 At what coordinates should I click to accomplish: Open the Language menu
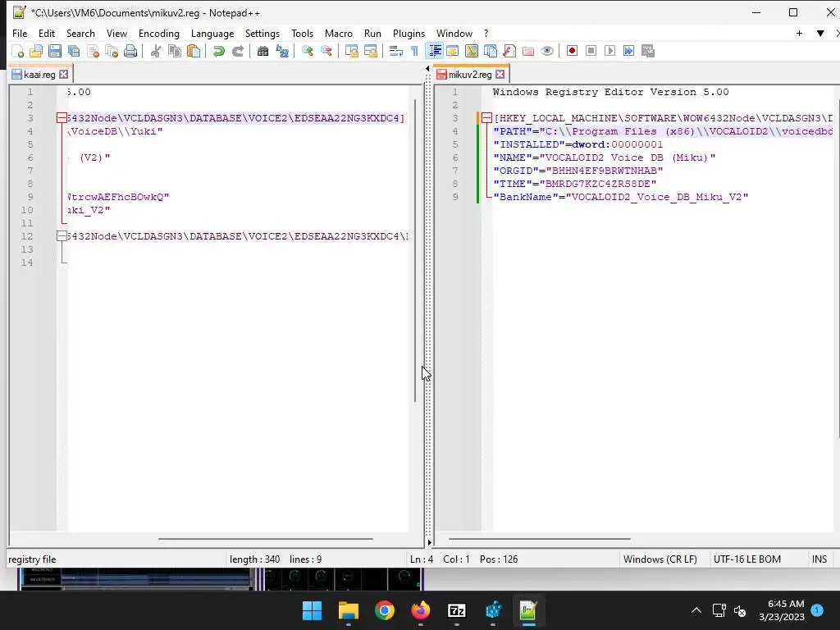tap(212, 33)
